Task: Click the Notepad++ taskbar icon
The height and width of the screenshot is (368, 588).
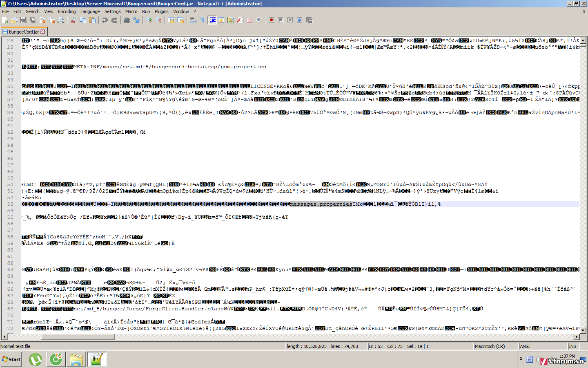Action: [96, 359]
